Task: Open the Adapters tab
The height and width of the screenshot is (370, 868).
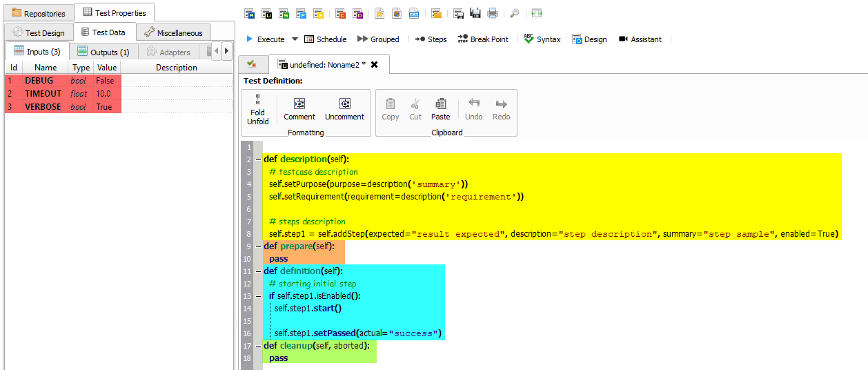Action: click(x=168, y=52)
